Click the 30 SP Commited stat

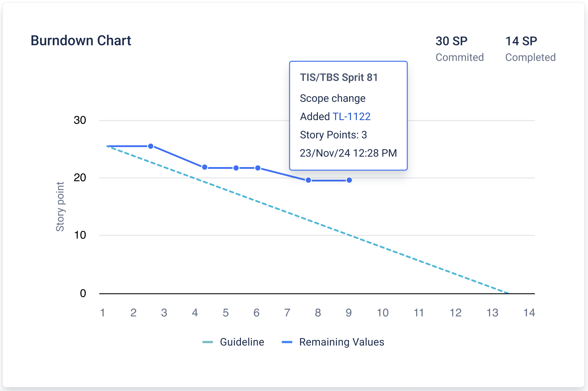(x=459, y=48)
